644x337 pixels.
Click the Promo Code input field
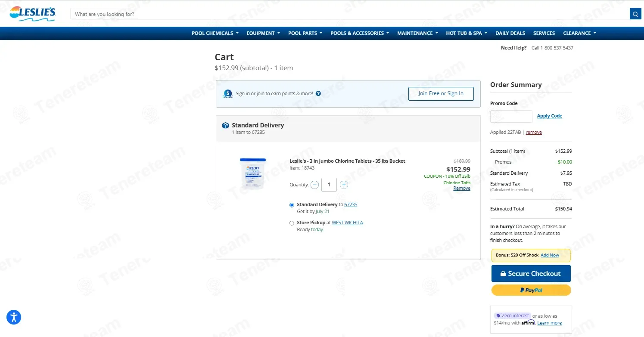[511, 116]
